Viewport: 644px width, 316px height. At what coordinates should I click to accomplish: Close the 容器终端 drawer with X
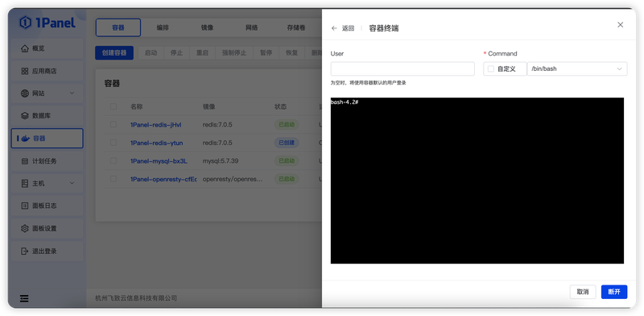[620, 25]
